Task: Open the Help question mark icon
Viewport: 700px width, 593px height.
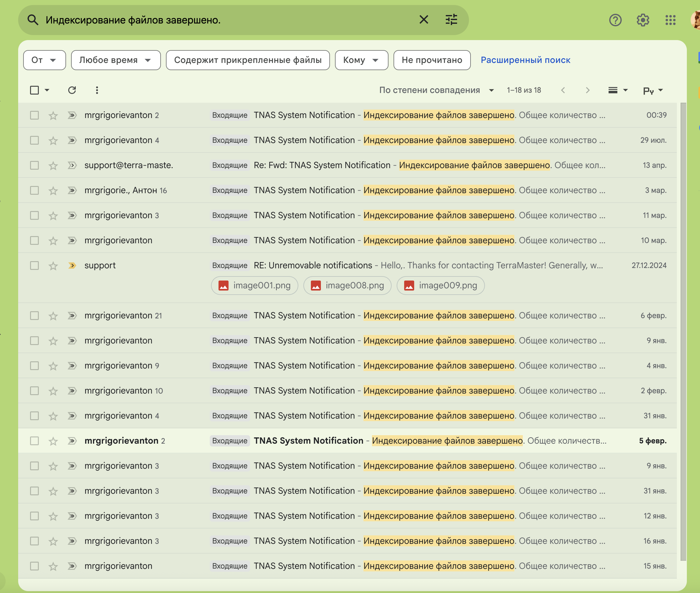Action: pos(615,20)
